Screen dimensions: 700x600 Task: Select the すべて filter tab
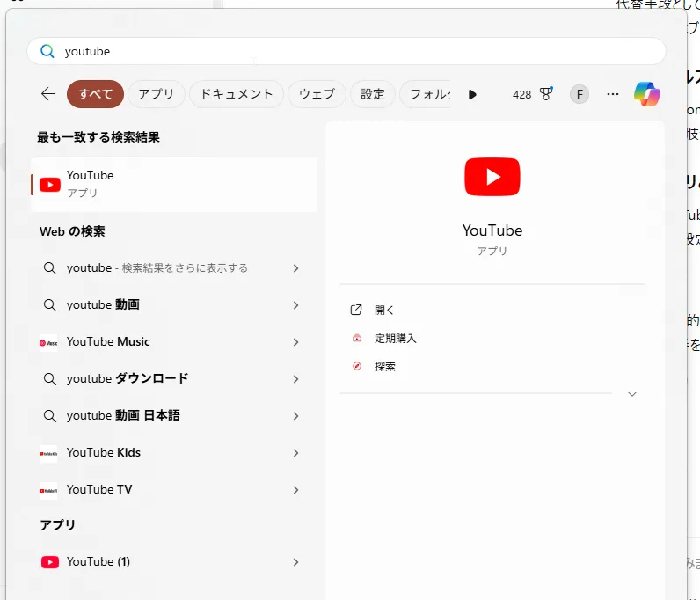[95, 94]
